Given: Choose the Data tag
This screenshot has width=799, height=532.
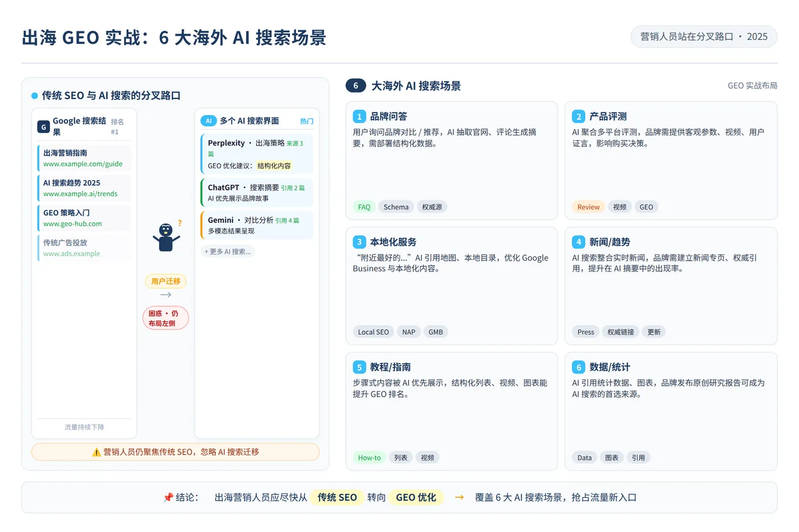Looking at the screenshot, I should pos(584,457).
